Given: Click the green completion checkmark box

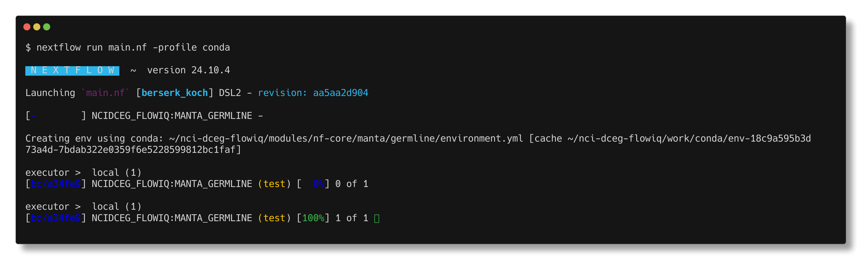Looking at the screenshot, I should coord(377,219).
